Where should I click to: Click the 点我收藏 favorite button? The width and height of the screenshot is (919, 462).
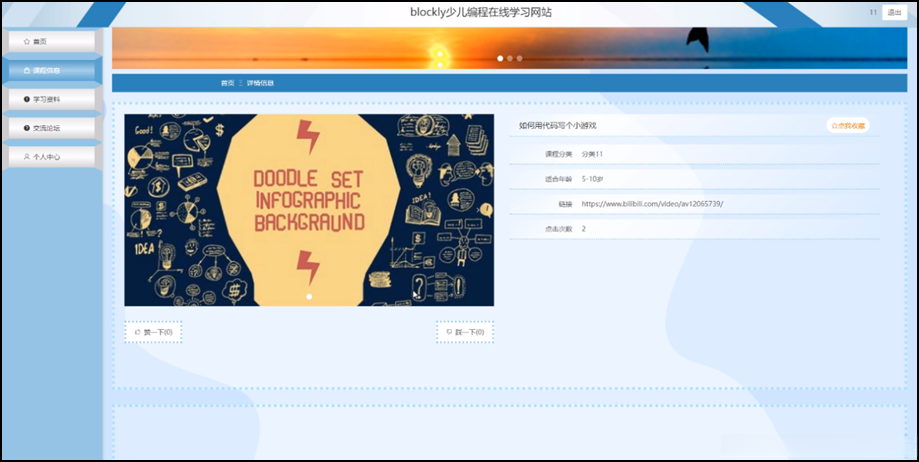point(847,125)
